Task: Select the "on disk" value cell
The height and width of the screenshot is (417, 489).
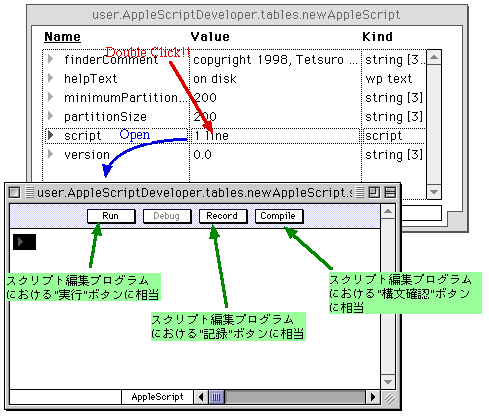Action: (x=215, y=79)
